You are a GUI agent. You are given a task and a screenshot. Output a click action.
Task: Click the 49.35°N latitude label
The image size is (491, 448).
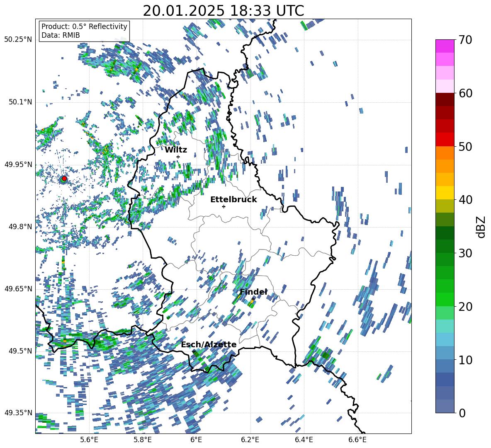pos(18,413)
